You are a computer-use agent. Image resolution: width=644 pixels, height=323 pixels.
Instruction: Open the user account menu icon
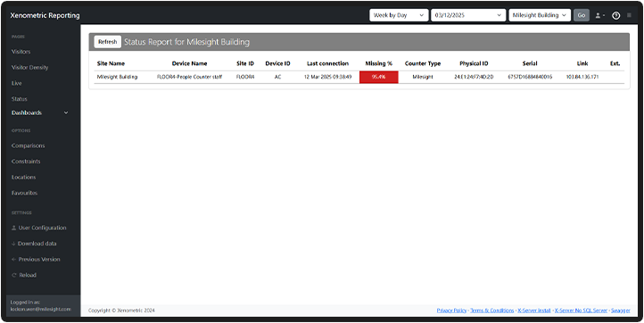tap(599, 15)
